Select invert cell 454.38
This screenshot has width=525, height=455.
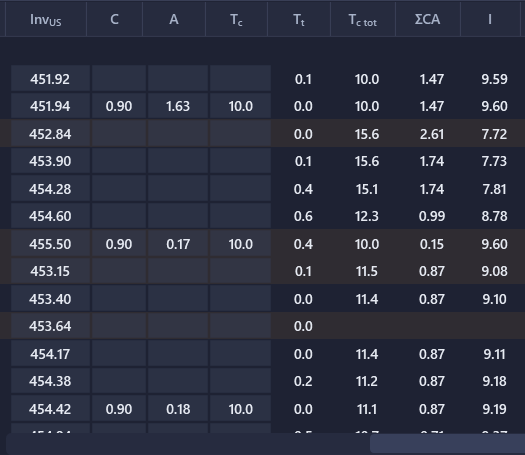click(50, 381)
